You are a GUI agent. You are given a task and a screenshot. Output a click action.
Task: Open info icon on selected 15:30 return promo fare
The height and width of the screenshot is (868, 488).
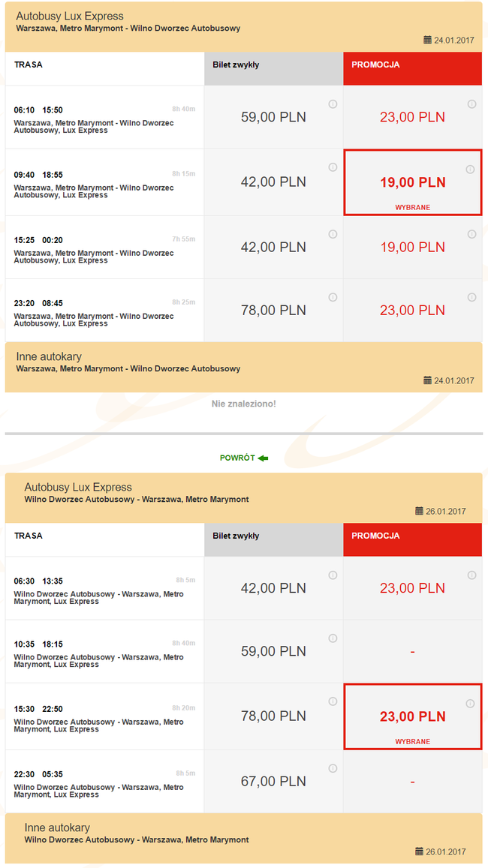[x=471, y=704]
